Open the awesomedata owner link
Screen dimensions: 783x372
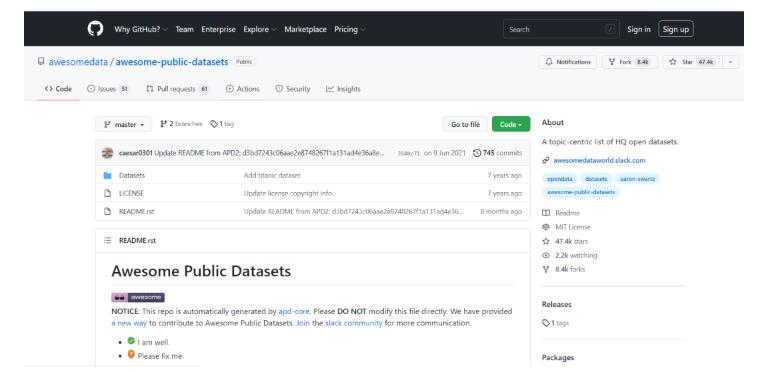coord(78,62)
